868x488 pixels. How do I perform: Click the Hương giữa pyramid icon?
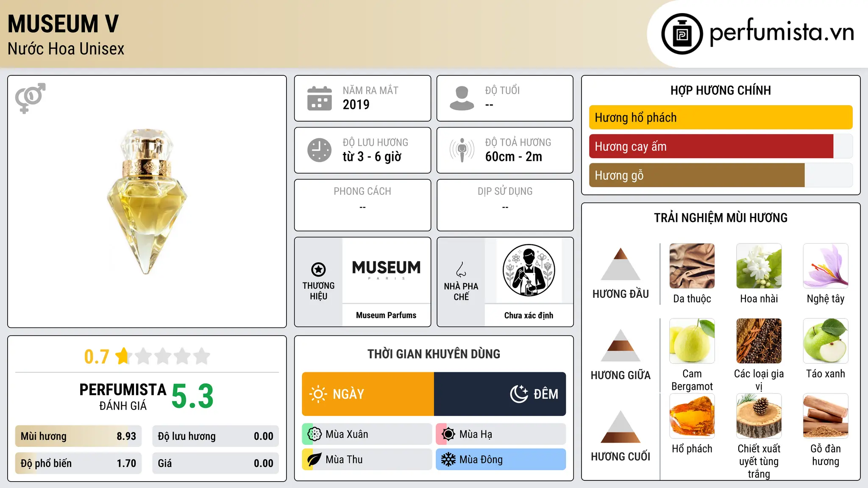pyautogui.click(x=620, y=345)
